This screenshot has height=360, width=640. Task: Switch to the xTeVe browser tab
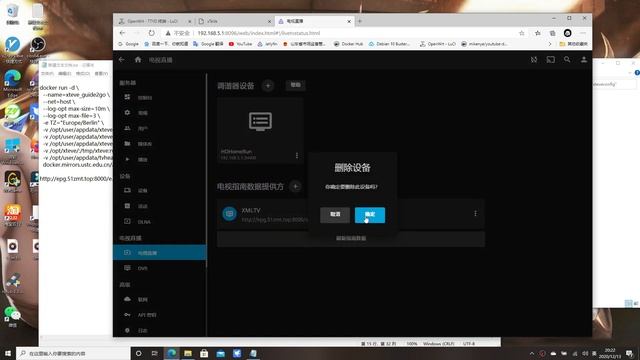[235, 21]
